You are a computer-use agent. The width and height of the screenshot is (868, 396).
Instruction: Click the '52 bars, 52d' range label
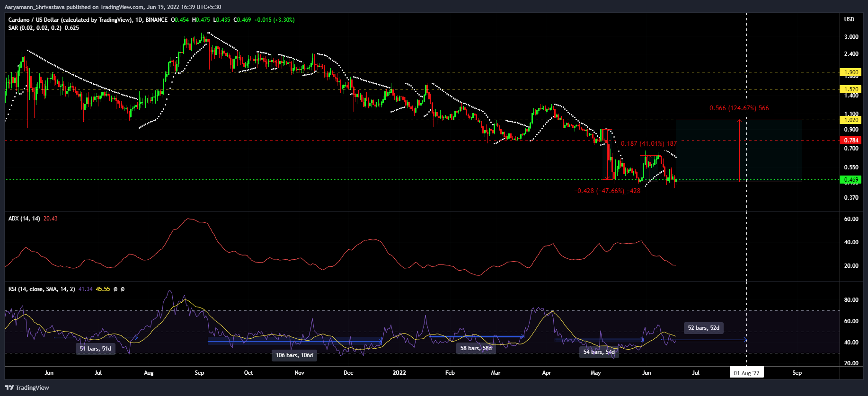(x=703, y=328)
